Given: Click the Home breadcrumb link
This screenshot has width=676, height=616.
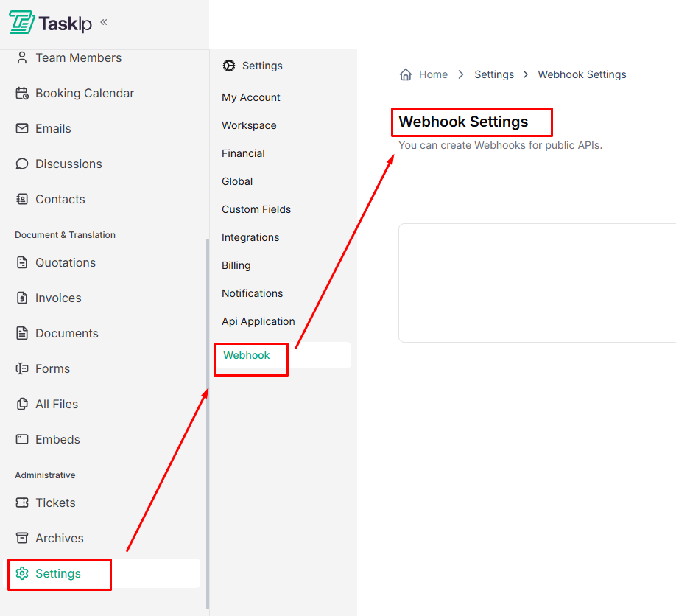Looking at the screenshot, I should [x=433, y=74].
